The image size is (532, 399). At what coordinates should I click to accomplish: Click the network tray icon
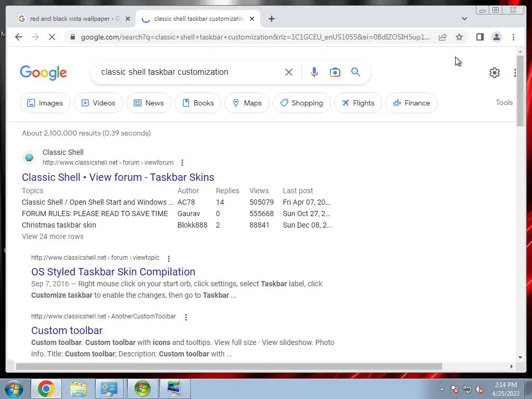(467, 389)
